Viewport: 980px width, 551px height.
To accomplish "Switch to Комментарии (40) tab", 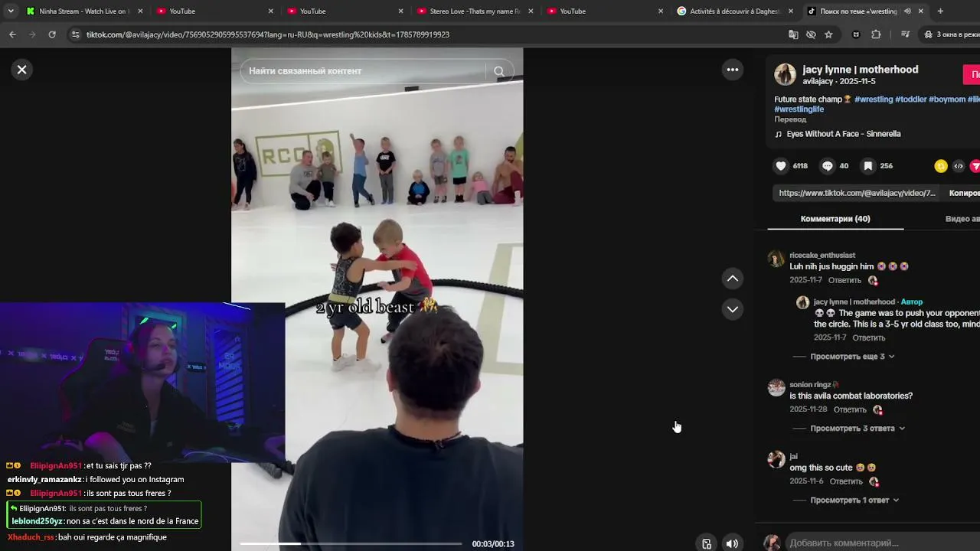I will click(835, 219).
